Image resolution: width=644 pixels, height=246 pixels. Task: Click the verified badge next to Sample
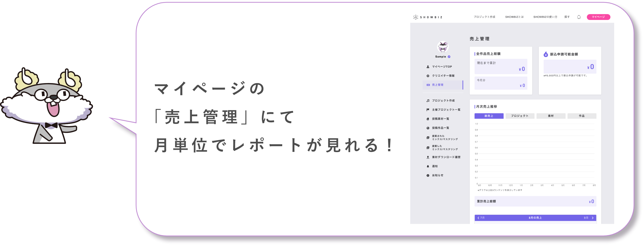point(449,57)
